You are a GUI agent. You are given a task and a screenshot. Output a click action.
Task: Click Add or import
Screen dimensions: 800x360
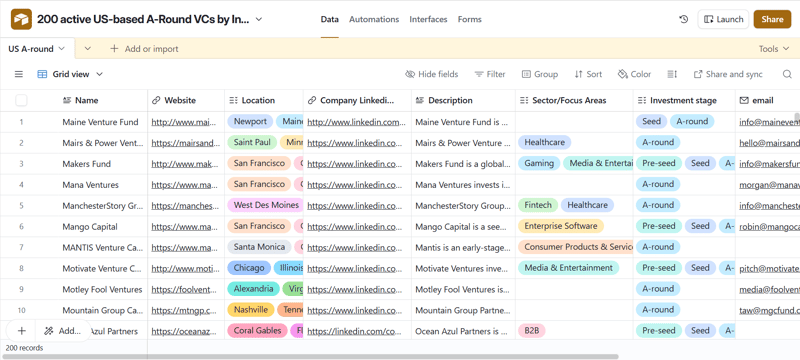[144, 49]
